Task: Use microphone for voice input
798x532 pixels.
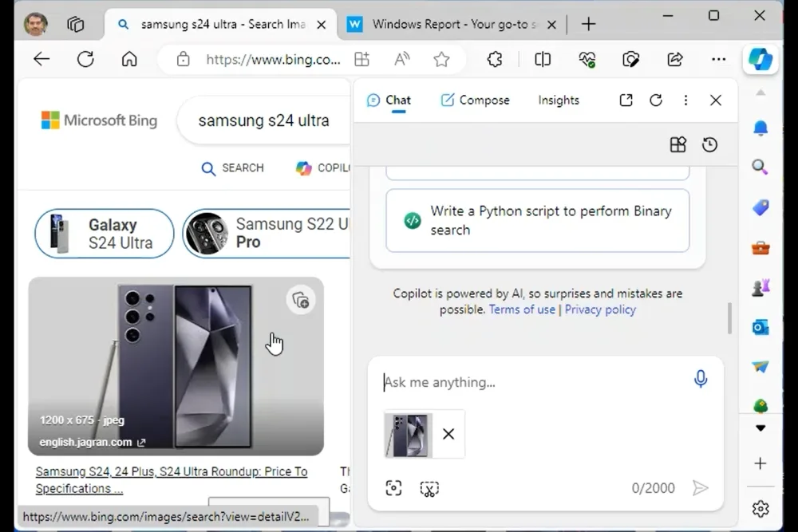Action: coord(701,379)
